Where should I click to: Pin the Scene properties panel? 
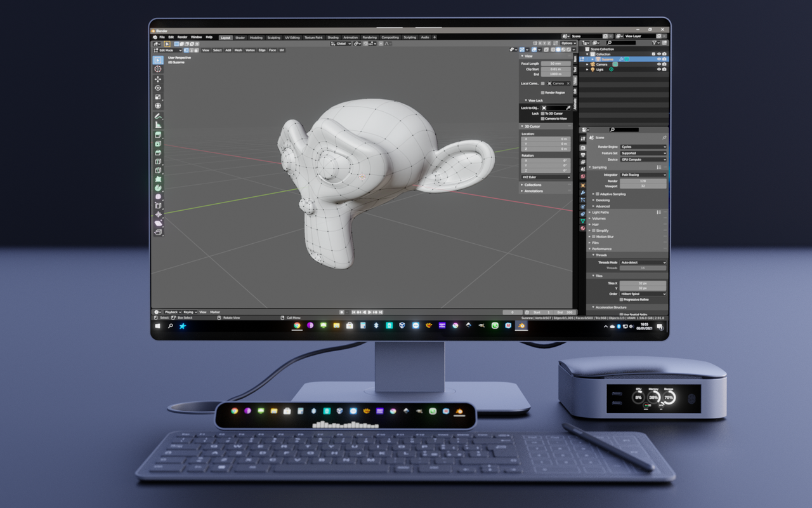point(664,138)
